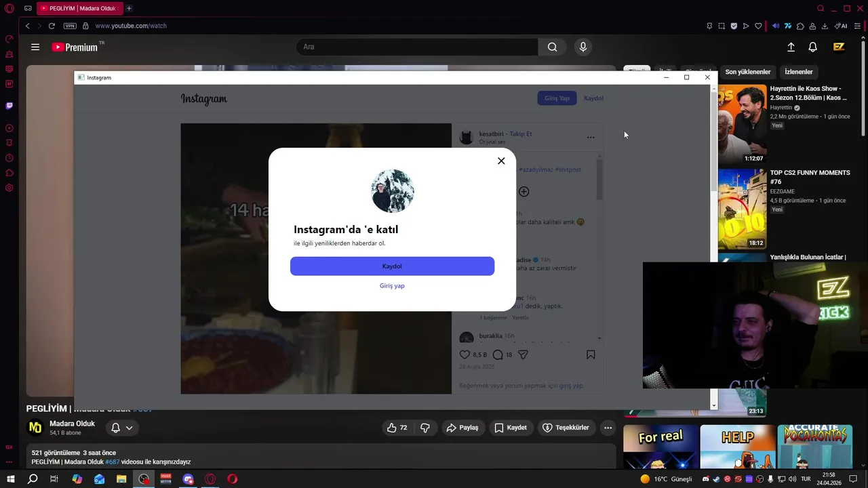Viewport: 868px width, 488px height.
Task: Click Opera snapshot capture icon
Action: (x=722, y=26)
